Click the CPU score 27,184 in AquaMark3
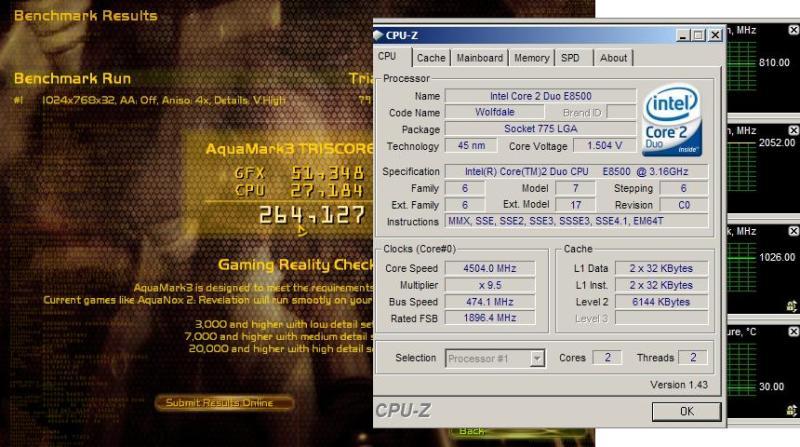Screen dimensions: 800x447 pyautogui.click(x=328, y=190)
